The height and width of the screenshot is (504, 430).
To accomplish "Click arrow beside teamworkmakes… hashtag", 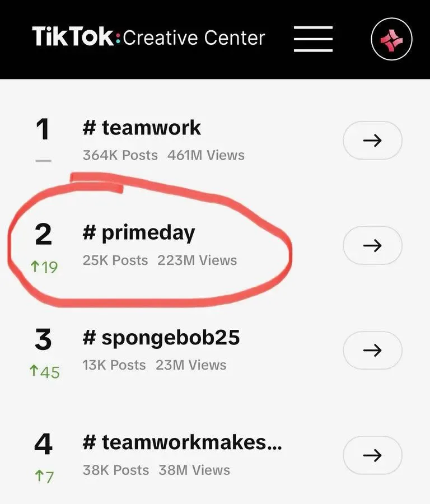I will [x=372, y=455].
